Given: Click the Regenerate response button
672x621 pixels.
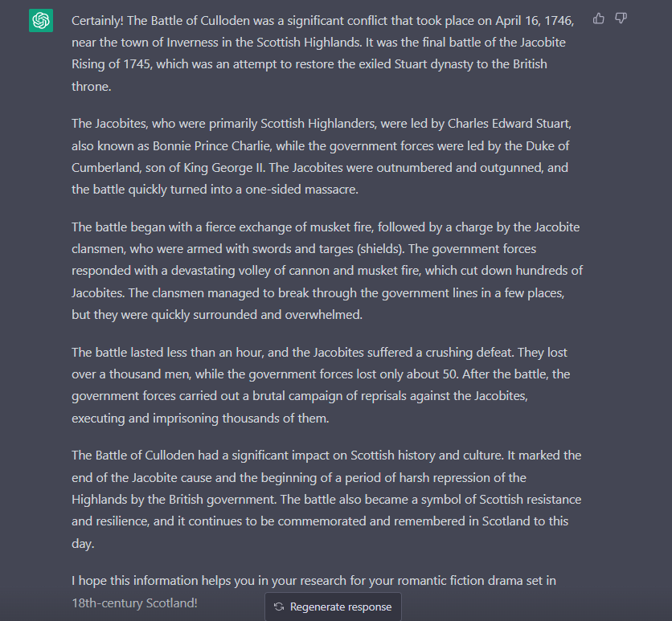Looking at the screenshot, I should (333, 607).
